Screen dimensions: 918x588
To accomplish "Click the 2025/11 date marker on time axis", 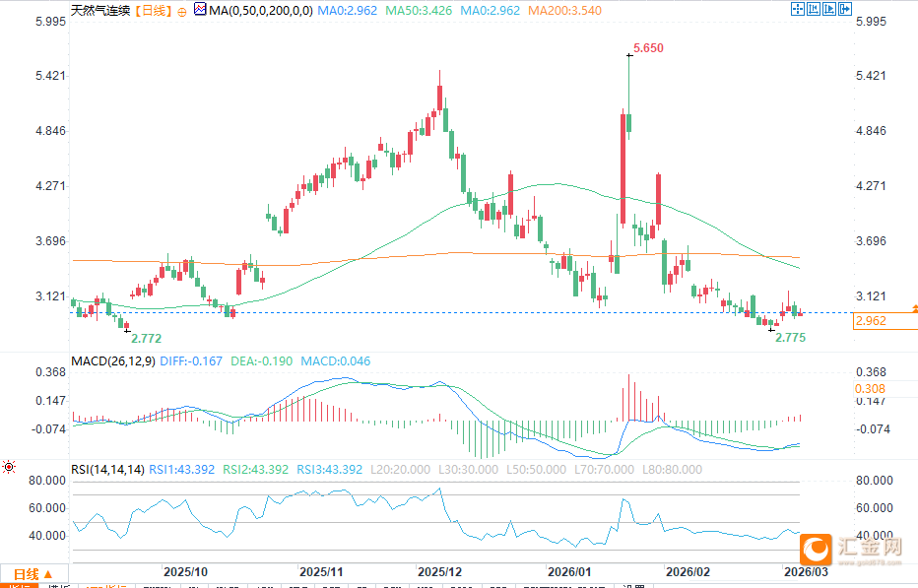I will [321, 571].
